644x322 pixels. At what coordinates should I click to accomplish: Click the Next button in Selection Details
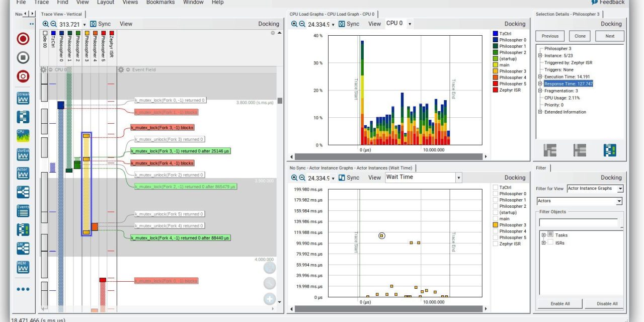point(609,36)
